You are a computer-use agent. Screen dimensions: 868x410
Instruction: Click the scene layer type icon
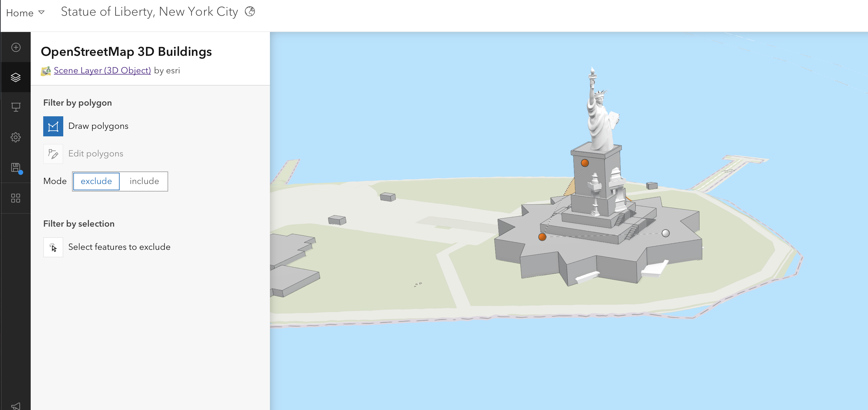pyautogui.click(x=46, y=71)
